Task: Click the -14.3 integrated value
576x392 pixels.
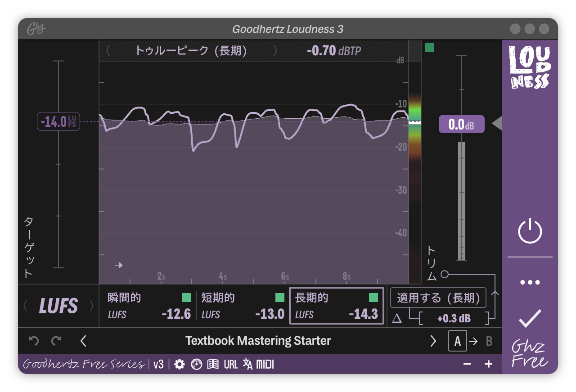Action: coord(364,314)
